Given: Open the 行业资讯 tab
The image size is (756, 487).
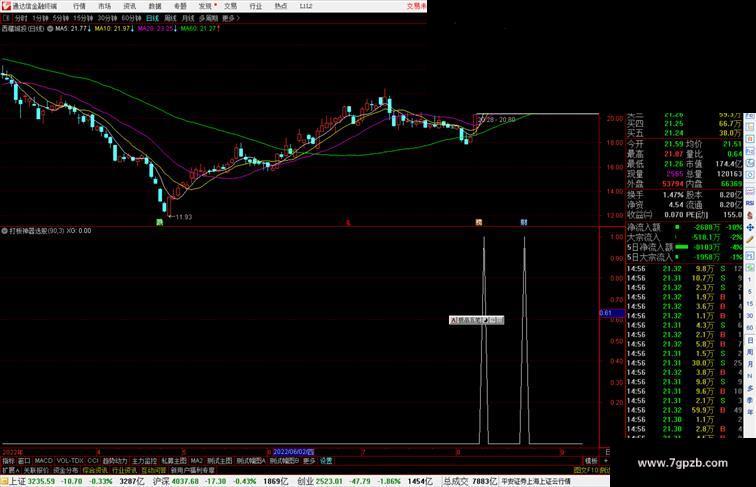Looking at the screenshot, I should [x=124, y=470].
